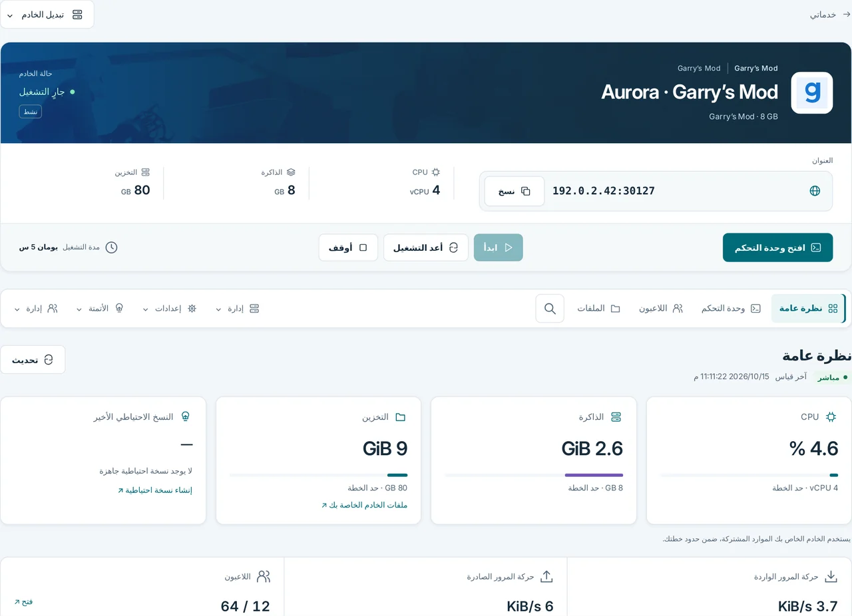852x616 pixels.
Task: Refresh the overview with تحديث button
Action: [x=33, y=360]
